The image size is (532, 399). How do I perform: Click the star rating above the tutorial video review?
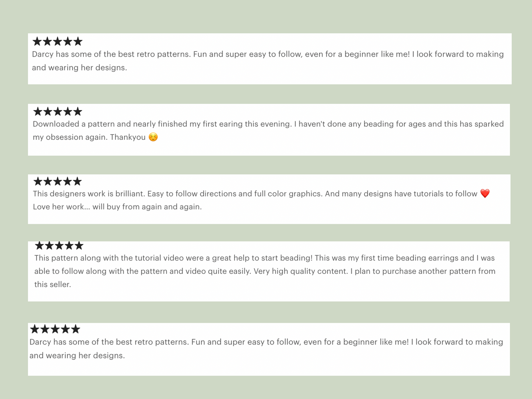pyautogui.click(x=59, y=246)
